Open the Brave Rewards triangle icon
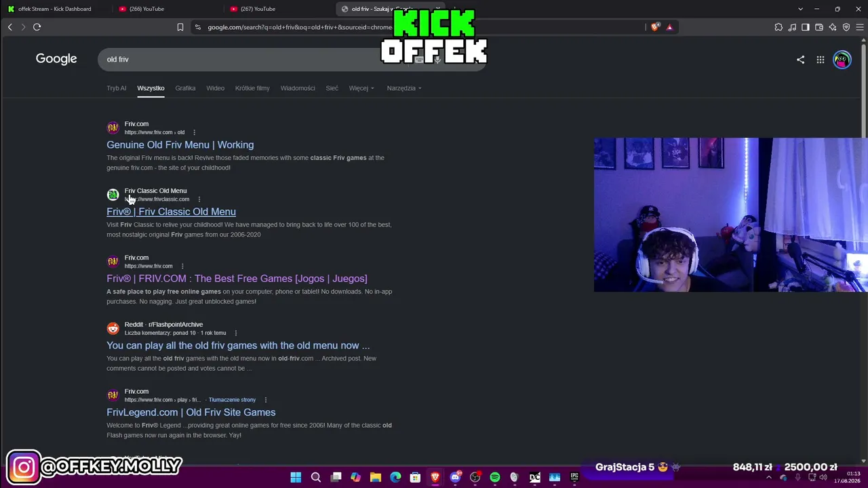Screen dimensions: 868x488 point(669,27)
